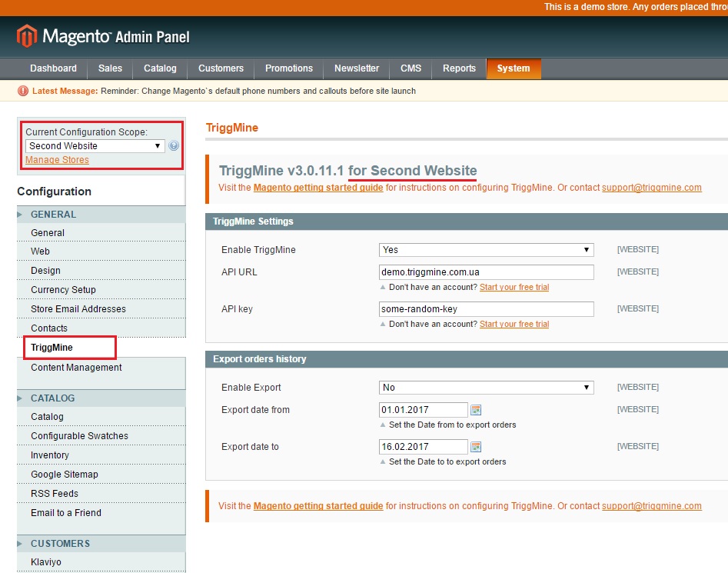Click the Export date to field
Viewport: 728px width, 573px height.
423,447
